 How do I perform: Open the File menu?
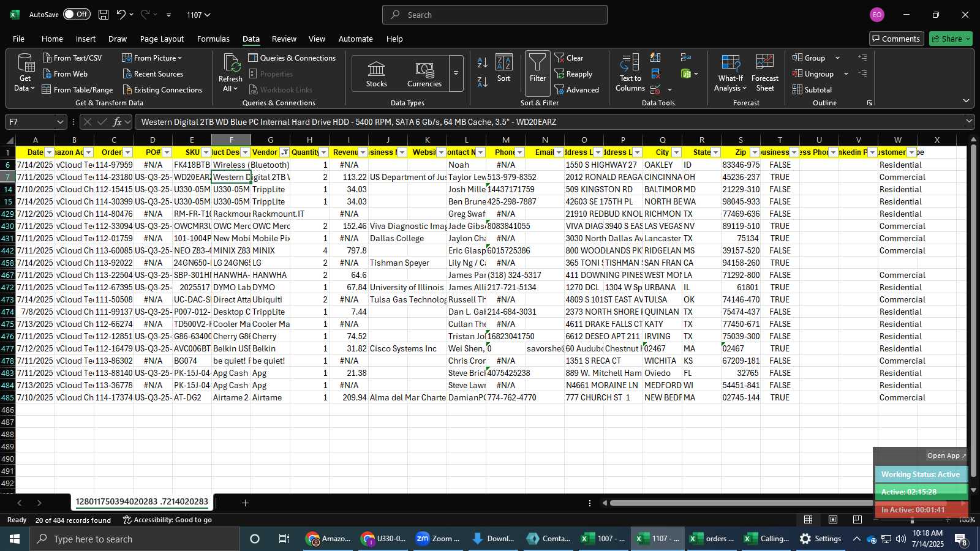(18, 39)
